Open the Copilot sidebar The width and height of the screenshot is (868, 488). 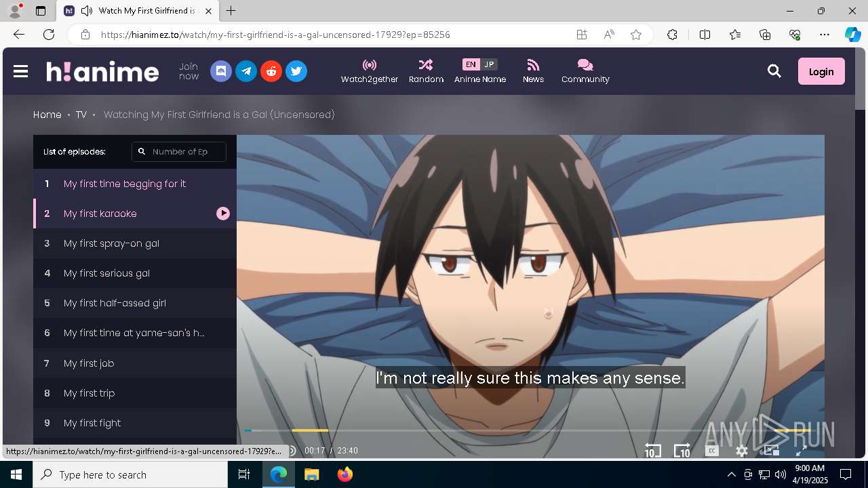point(852,35)
